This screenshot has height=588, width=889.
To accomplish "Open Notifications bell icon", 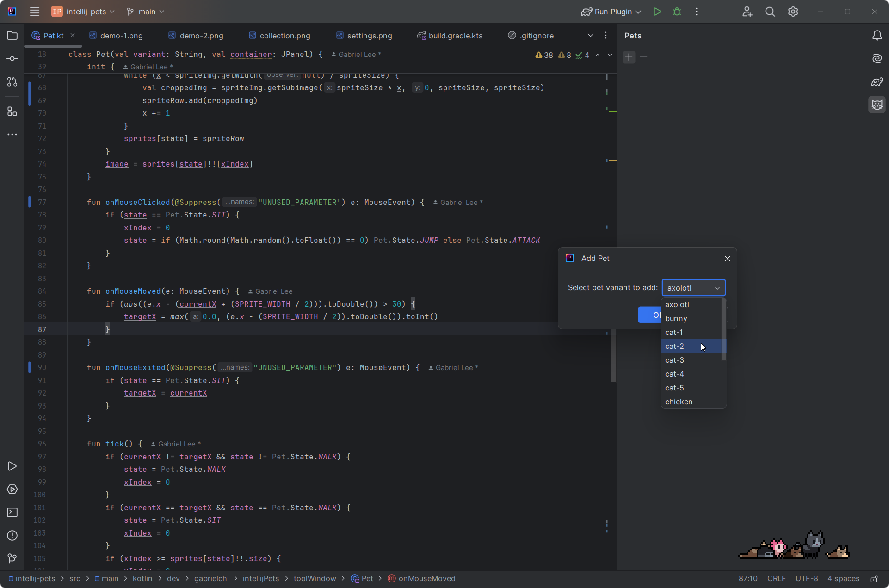I will pos(877,36).
